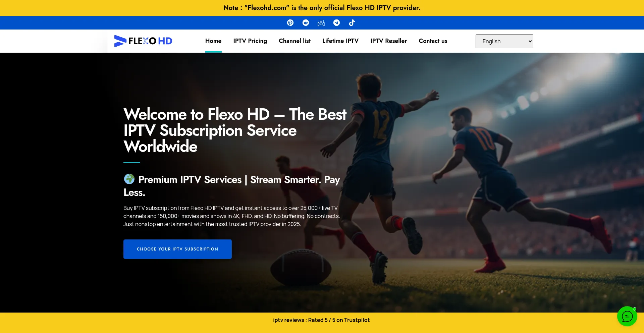Viewport: 644px width, 333px height.
Task: Open the Reddit social icon
Action: (x=306, y=23)
